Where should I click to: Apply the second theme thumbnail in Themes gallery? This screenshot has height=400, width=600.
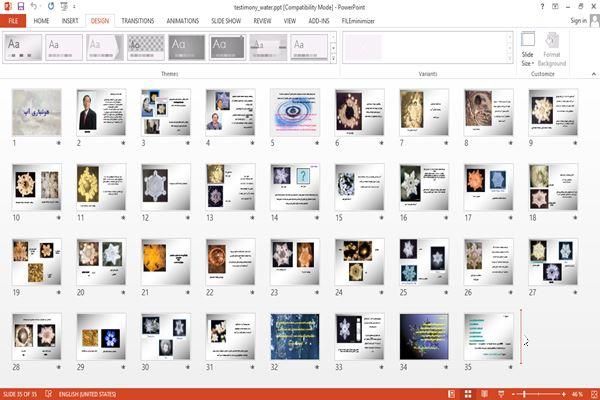tap(64, 47)
